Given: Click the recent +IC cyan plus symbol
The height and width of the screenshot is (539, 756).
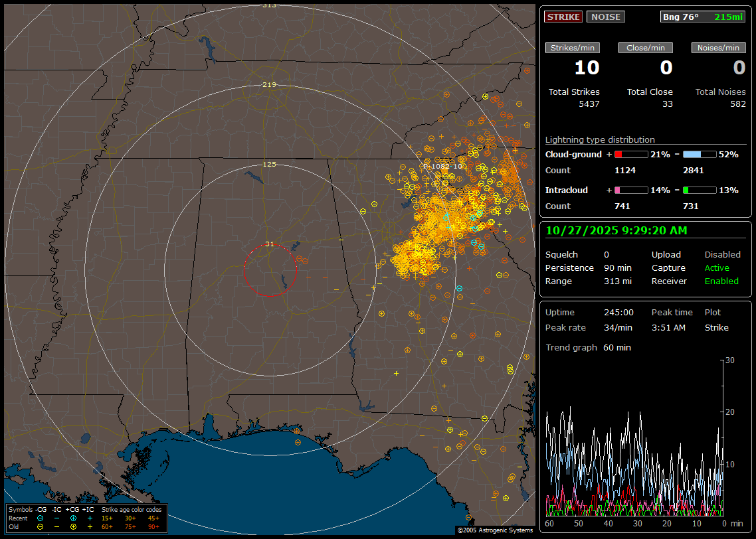Looking at the screenshot, I should click(89, 518).
